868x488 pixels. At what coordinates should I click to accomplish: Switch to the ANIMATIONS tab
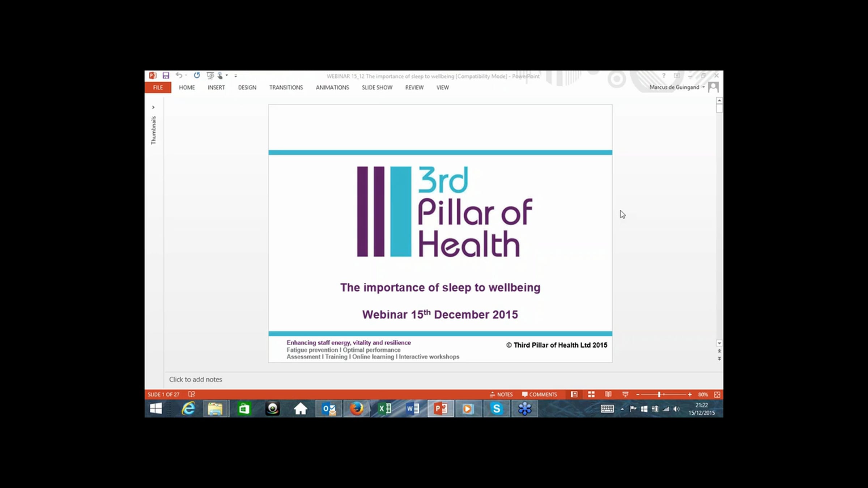(x=332, y=87)
